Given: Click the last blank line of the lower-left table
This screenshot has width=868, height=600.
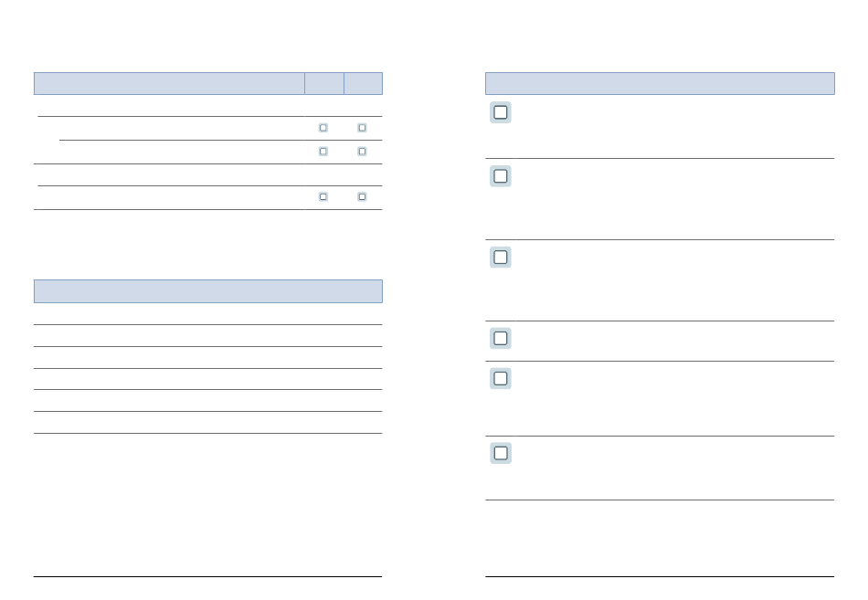Looking at the screenshot, I should [x=207, y=423].
